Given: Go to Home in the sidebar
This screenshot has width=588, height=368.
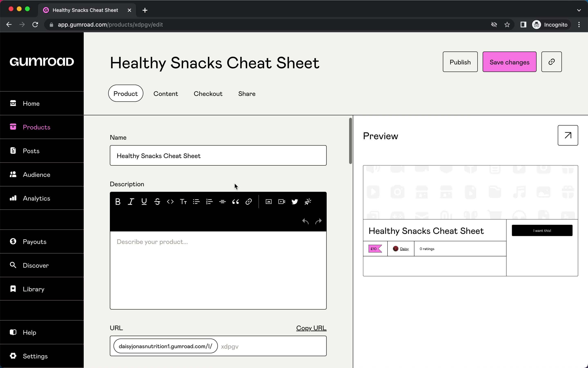Looking at the screenshot, I should pos(42,103).
